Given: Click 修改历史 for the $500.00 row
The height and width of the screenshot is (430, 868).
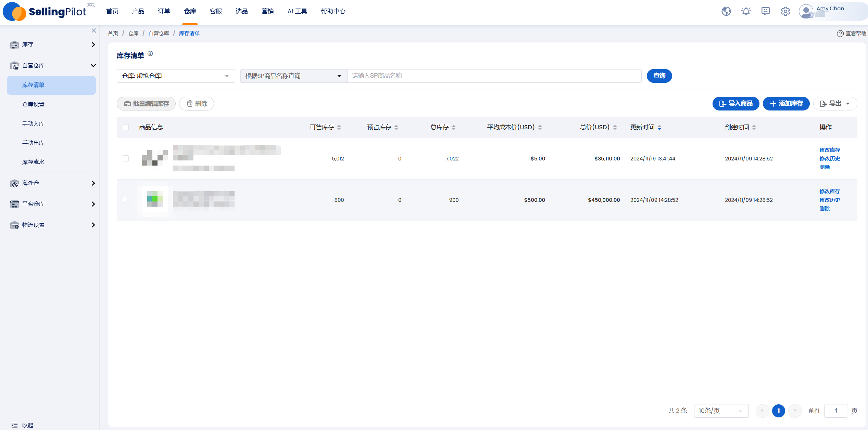Looking at the screenshot, I should click(x=830, y=200).
